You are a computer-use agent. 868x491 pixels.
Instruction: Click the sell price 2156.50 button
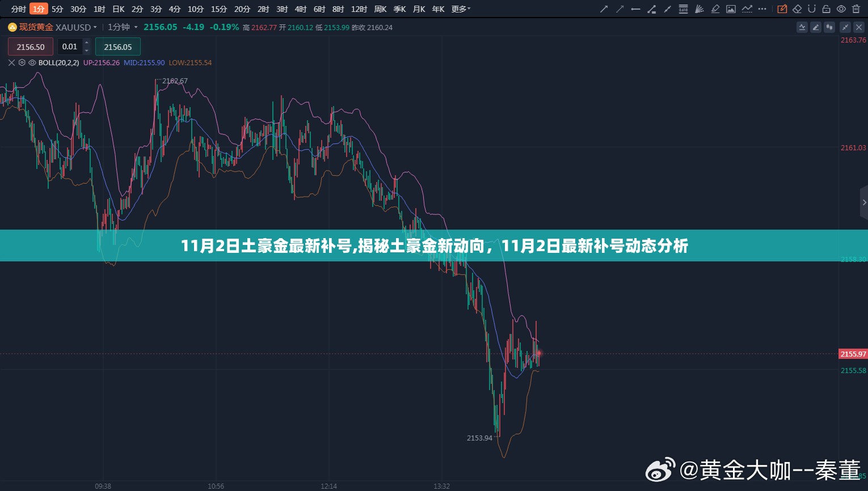click(x=31, y=47)
